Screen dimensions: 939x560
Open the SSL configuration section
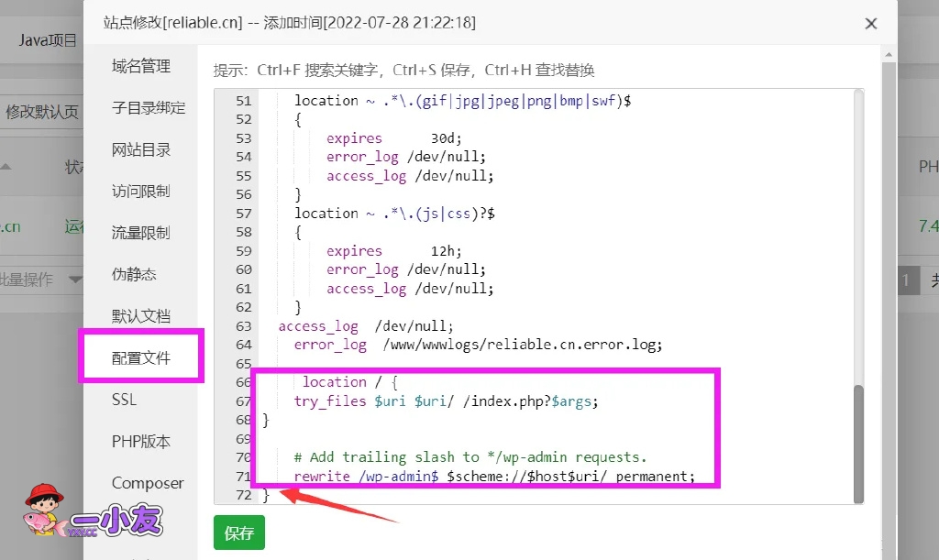click(124, 400)
